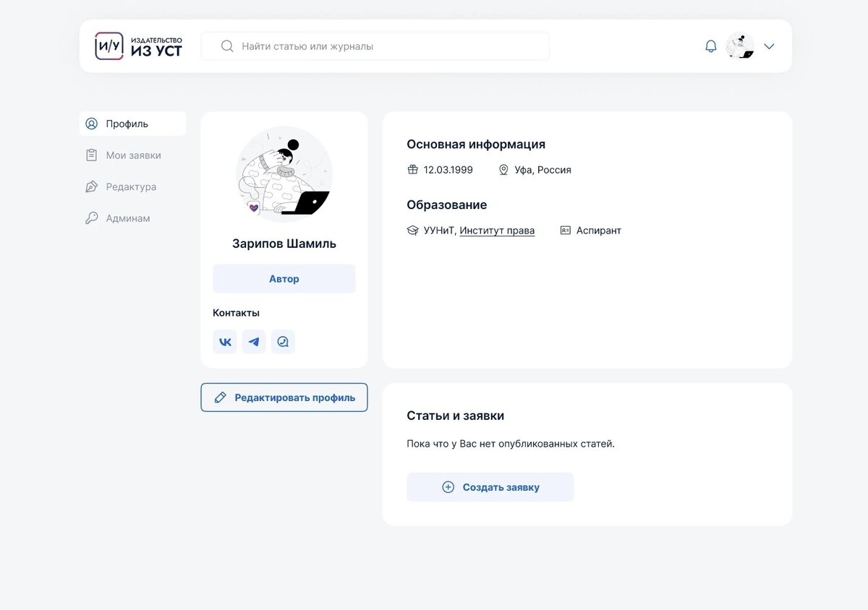This screenshot has height=610, width=868.
Task: Click the Редактировать профиль button
Action: (284, 397)
